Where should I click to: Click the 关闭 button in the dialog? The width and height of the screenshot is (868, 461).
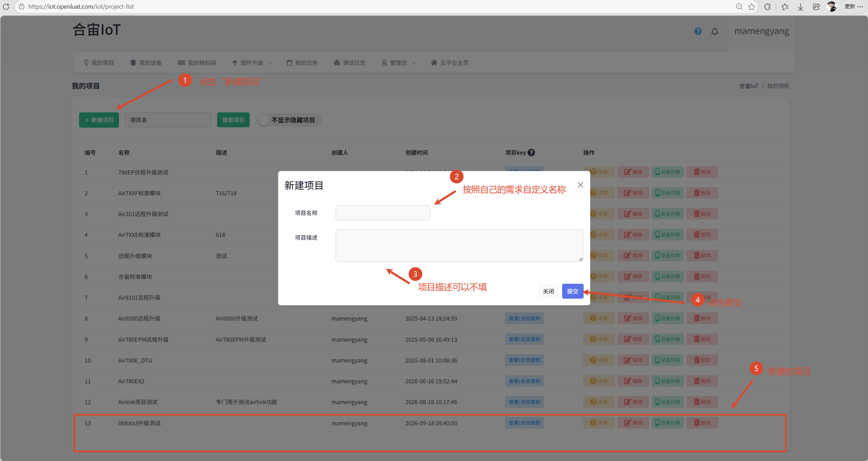[548, 291]
